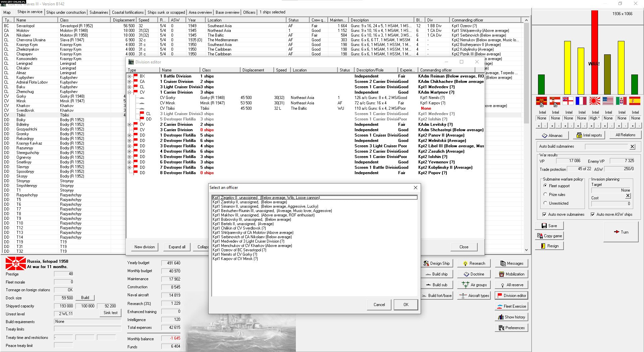Screen dimensions: 644x352
Task: Confirm officer selection with OK
Action: click(406, 304)
